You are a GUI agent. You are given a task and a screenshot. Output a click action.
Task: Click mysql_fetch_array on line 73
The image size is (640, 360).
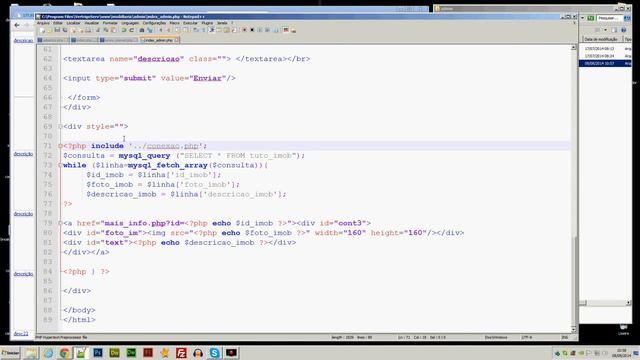168,165
